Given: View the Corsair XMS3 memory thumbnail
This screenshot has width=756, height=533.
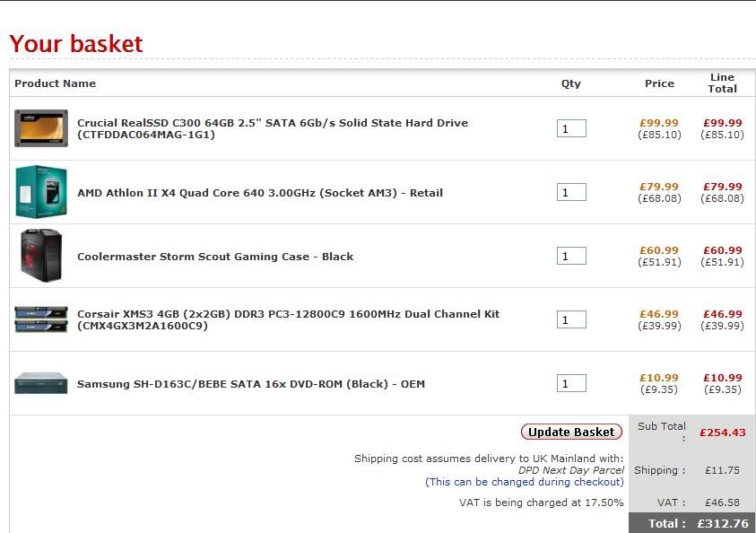Looking at the screenshot, I should pyautogui.click(x=41, y=319).
